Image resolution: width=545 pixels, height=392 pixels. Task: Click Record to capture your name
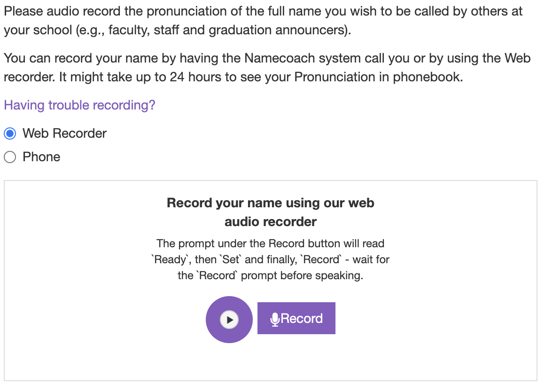tap(296, 318)
